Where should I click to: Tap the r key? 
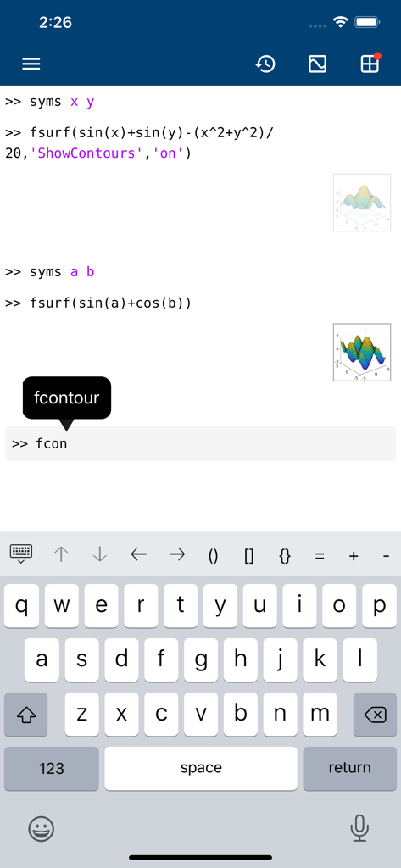(x=141, y=605)
